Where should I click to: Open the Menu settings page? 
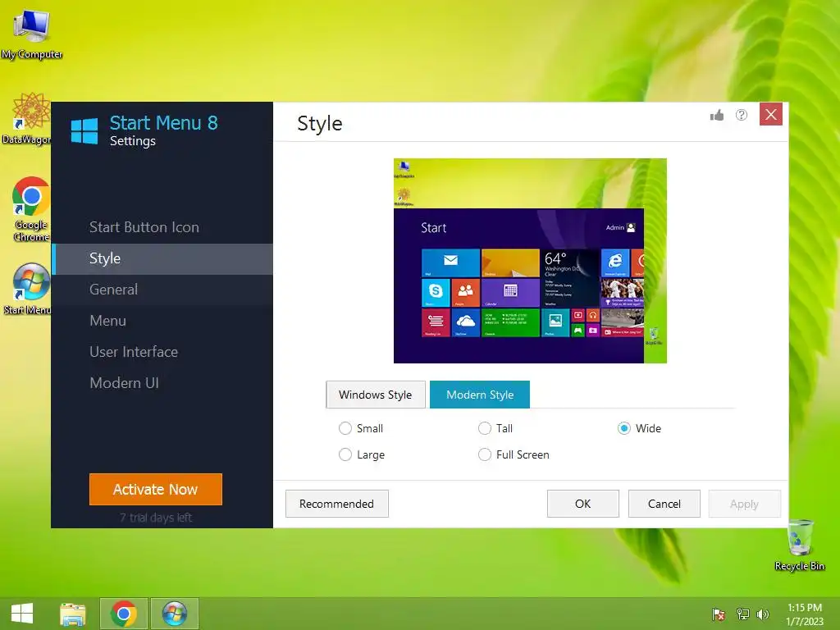[x=162, y=321]
